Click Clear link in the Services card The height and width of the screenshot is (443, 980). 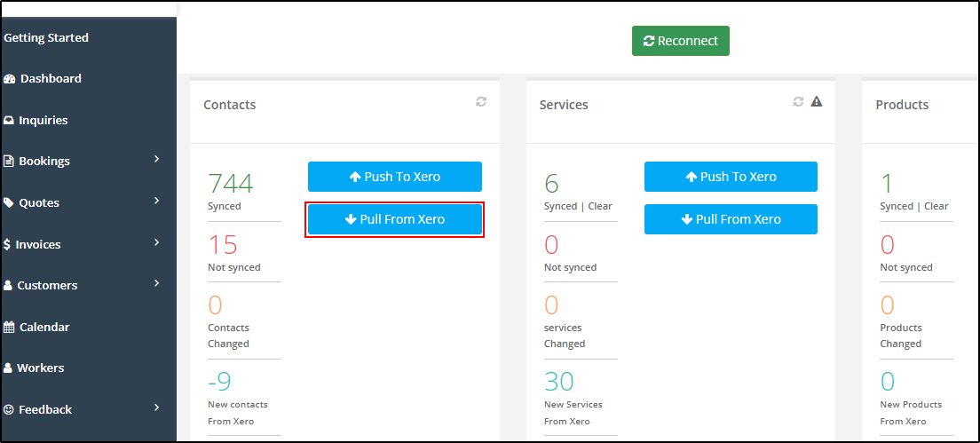click(600, 206)
